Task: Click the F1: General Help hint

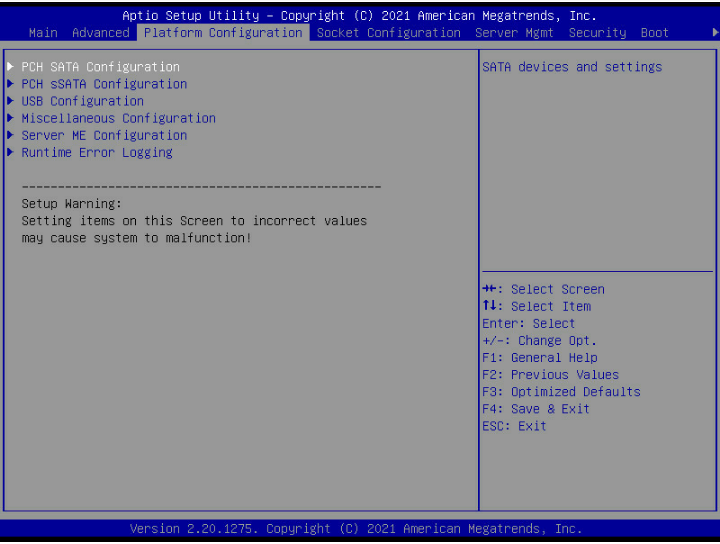Action: [x=539, y=357]
